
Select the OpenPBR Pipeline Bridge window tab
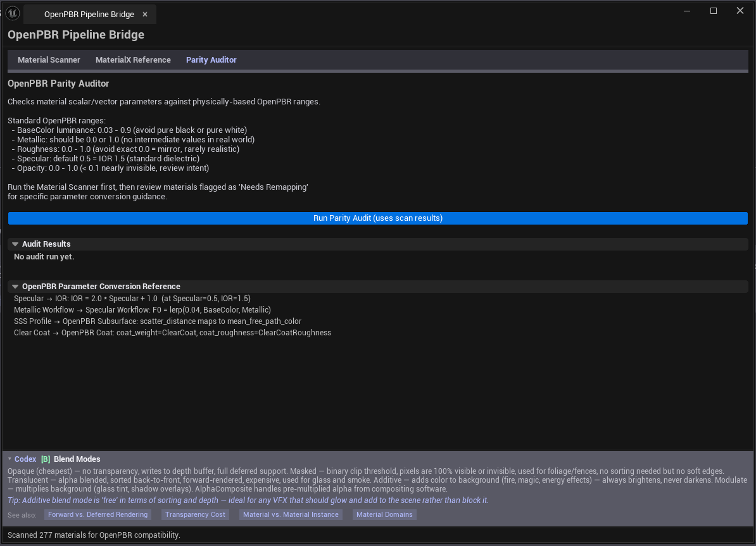pos(89,15)
